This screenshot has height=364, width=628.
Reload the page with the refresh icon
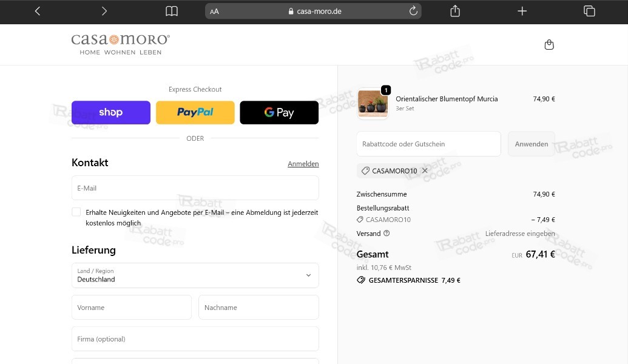click(x=413, y=11)
